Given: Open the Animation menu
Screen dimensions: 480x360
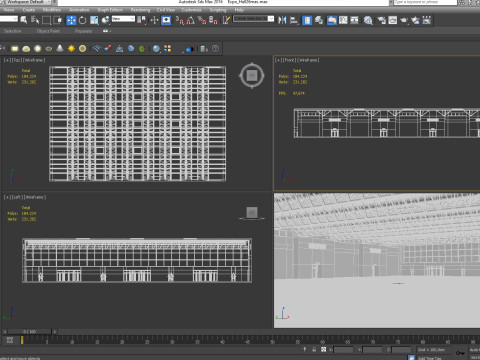Looking at the screenshot, I should point(79,10).
